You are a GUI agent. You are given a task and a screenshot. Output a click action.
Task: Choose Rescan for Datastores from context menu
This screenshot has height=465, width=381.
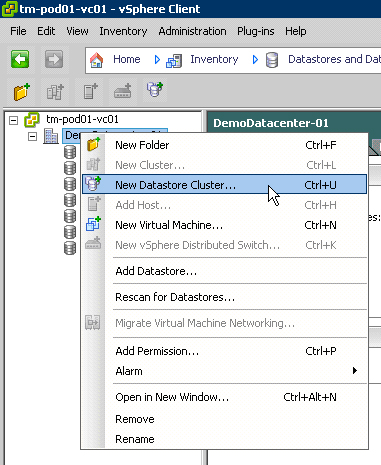(224, 297)
